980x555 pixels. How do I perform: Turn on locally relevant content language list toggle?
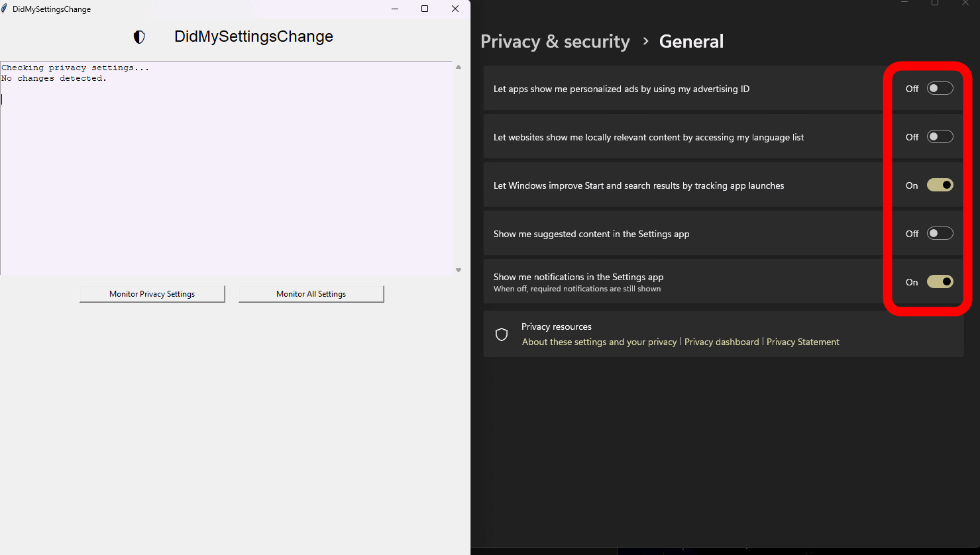tap(940, 137)
